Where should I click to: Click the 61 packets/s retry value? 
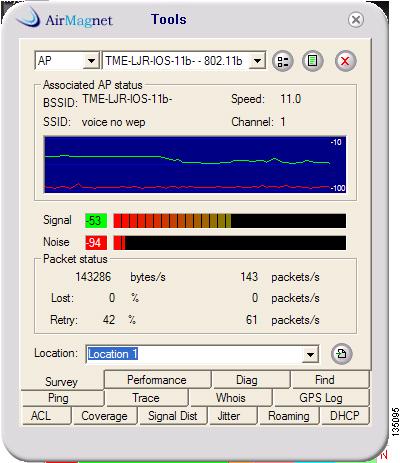(x=252, y=320)
